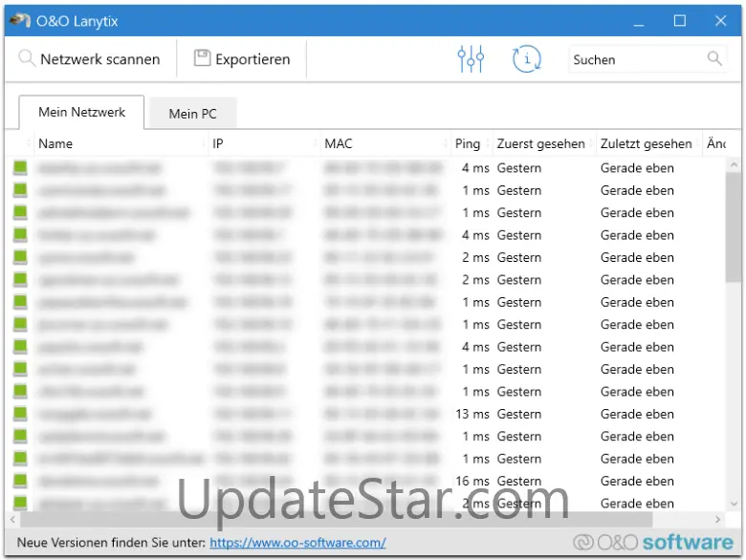Click the partially visible Änd column header
This screenshot has width=746, height=560.
click(x=715, y=143)
